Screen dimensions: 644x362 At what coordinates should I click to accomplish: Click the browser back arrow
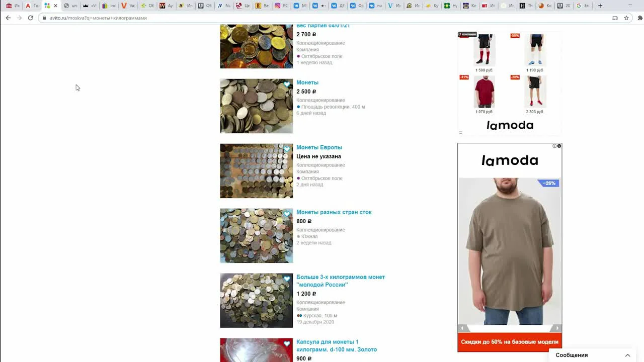[8, 18]
